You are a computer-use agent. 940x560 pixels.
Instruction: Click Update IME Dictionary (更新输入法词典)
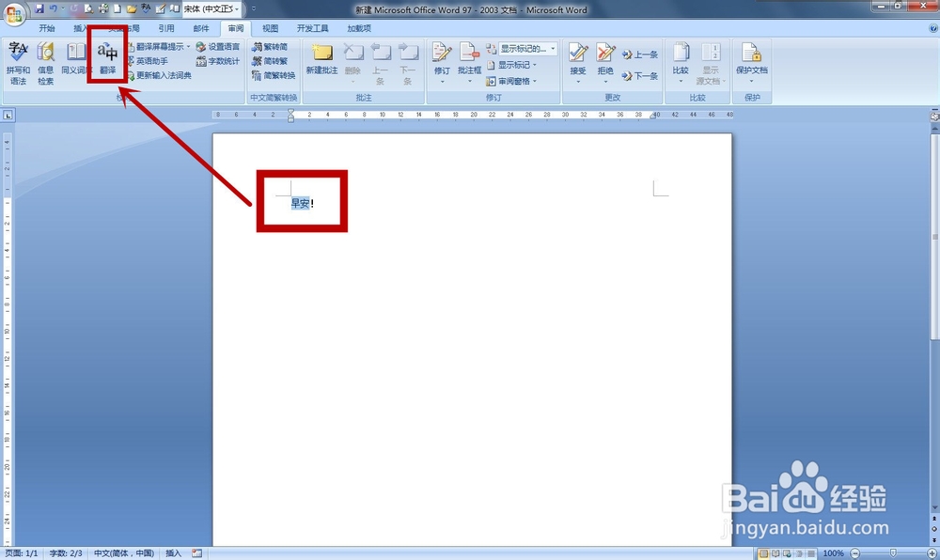pyautogui.click(x=159, y=75)
